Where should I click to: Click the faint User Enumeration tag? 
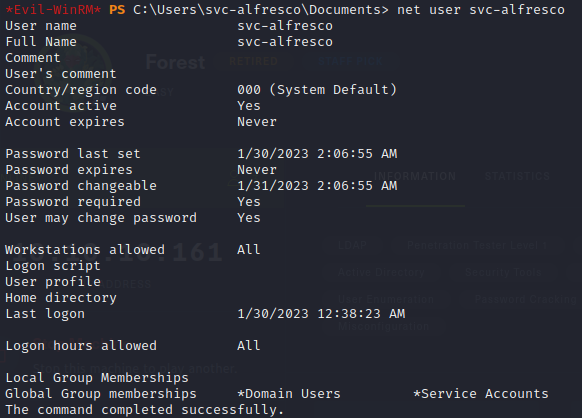tap(386, 299)
